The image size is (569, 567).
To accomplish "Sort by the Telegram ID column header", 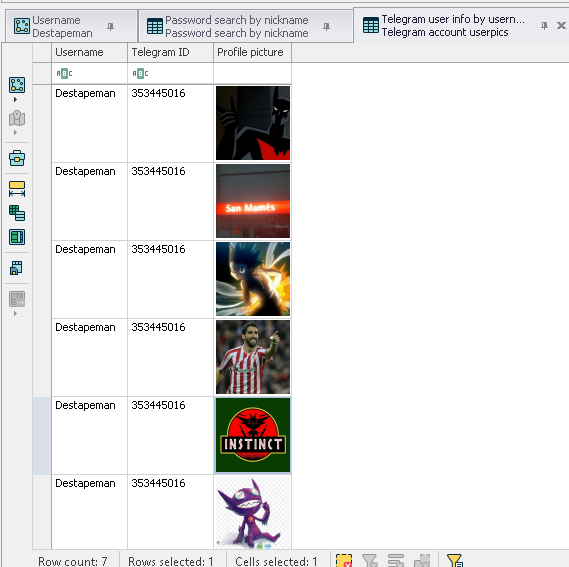I will tap(170, 52).
